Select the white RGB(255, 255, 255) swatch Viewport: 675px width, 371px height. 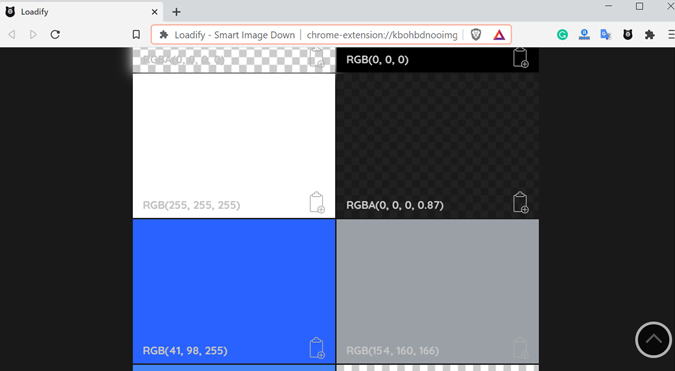tap(234, 146)
